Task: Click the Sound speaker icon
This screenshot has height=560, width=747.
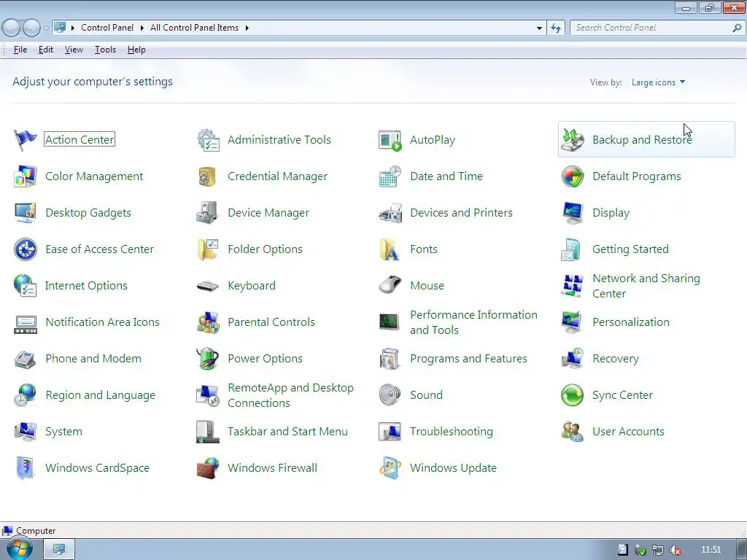Action: [x=390, y=394]
